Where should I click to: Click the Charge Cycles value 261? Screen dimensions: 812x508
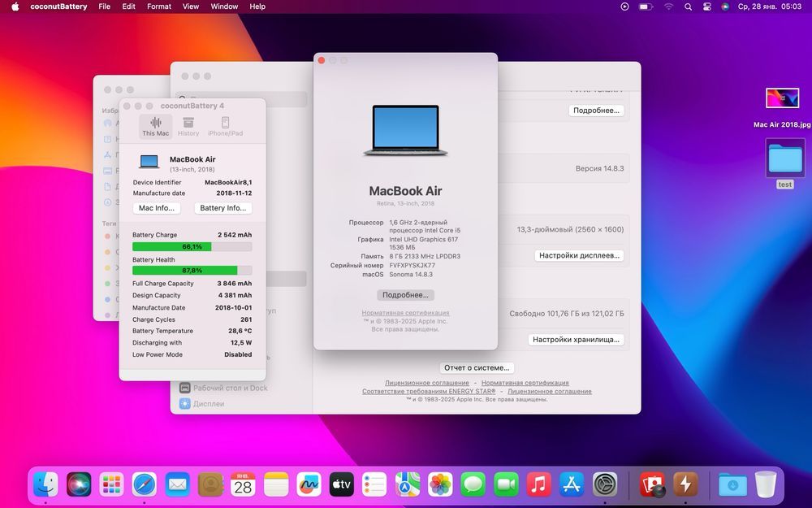(x=246, y=319)
